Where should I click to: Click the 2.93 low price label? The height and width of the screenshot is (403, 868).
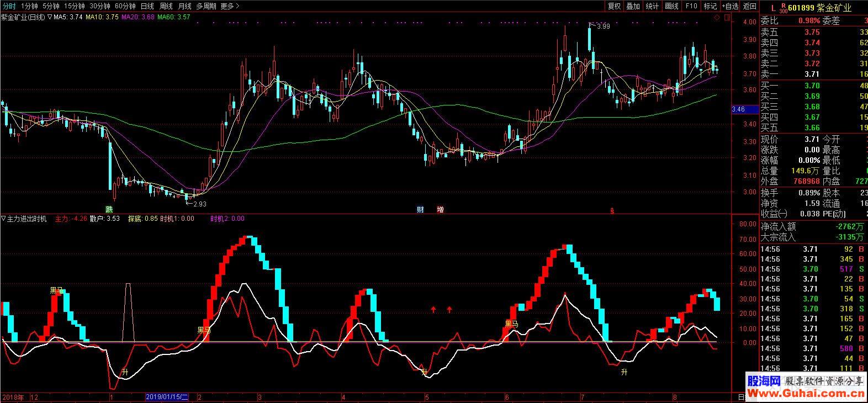(x=199, y=204)
